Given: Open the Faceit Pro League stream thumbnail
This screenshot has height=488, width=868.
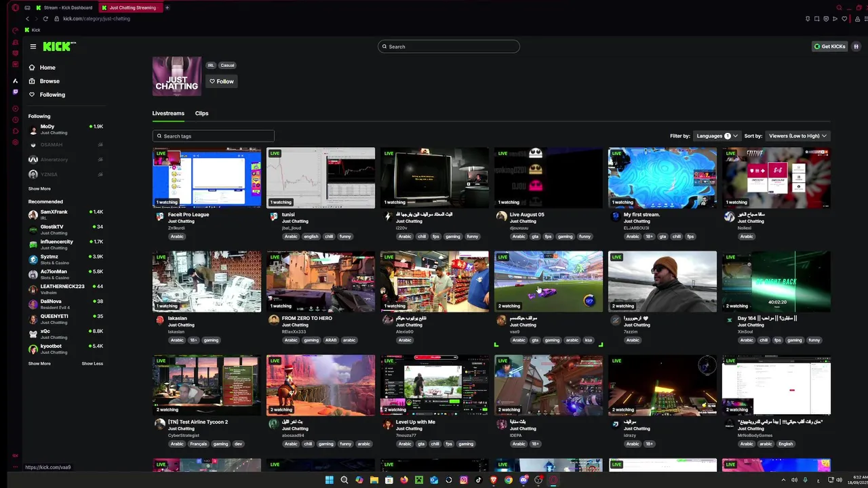Looking at the screenshot, I should [x=207, y=178].
